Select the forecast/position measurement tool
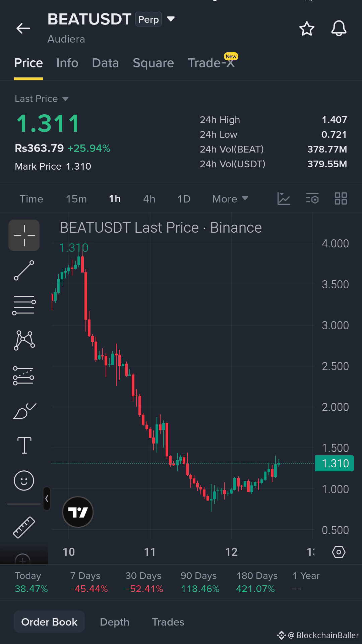362x644 pixels. pos(23,375)
